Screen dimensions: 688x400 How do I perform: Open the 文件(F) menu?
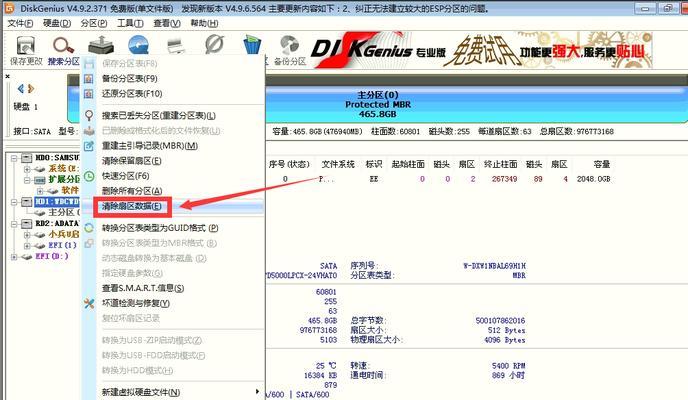click(x=20, y=23)
